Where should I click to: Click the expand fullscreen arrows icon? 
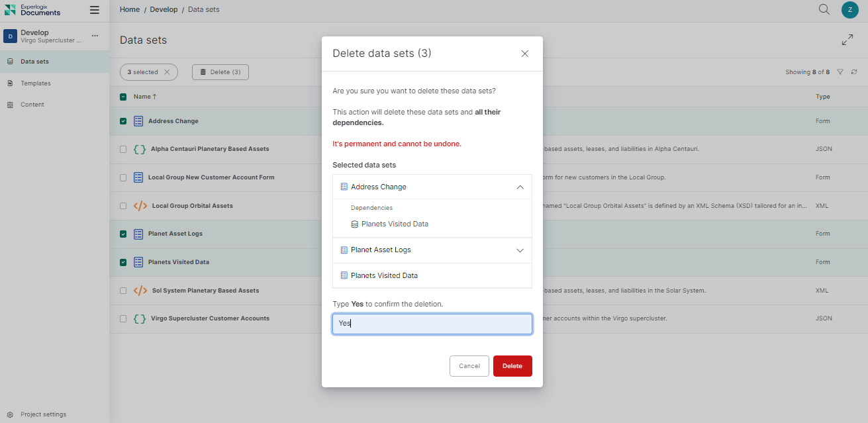click(x=847, y=40)
